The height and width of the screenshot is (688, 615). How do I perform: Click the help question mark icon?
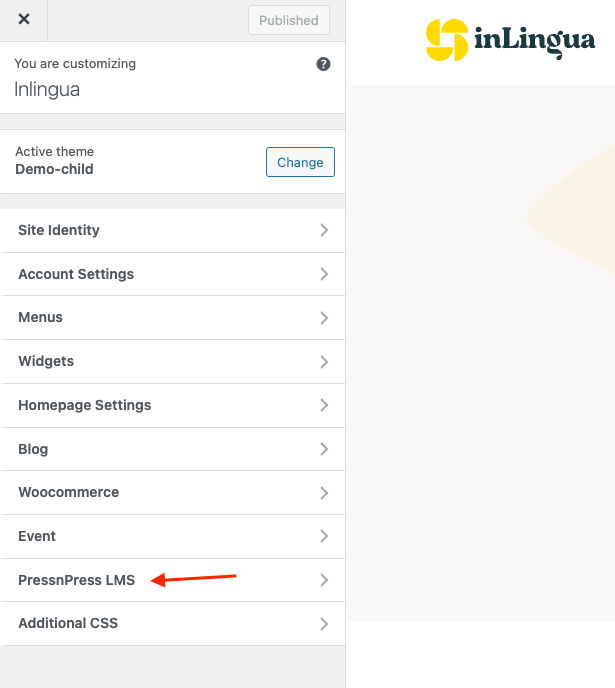pyautogui.click(x=323, y=64)
